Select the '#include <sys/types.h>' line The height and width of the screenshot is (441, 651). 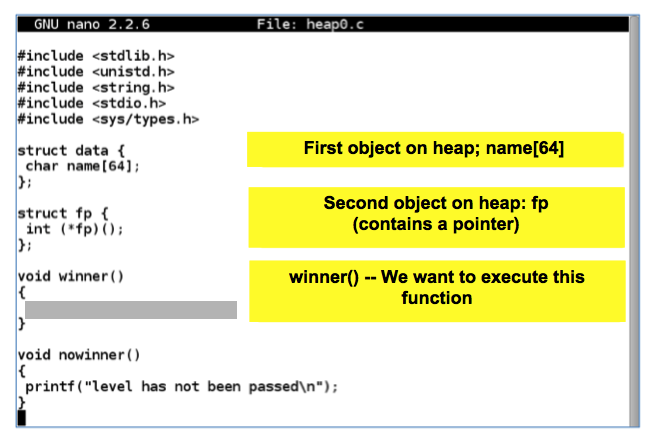coord(108,119)
